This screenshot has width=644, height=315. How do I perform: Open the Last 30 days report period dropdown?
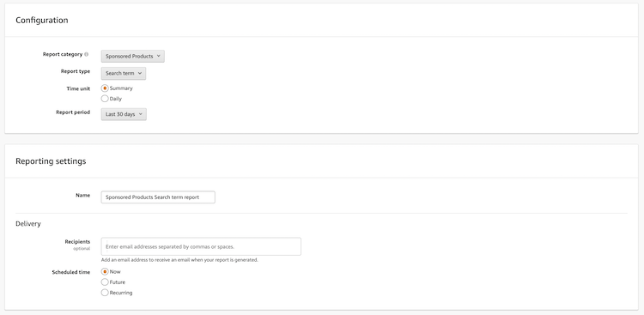[124, 114]
